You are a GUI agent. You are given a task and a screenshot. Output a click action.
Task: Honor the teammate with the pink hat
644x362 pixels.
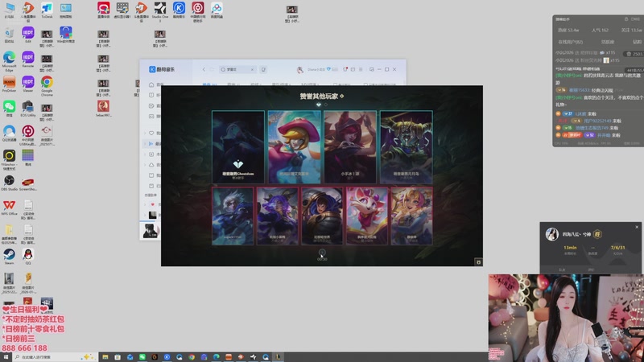pyautogui.click(x=294, y=146)
